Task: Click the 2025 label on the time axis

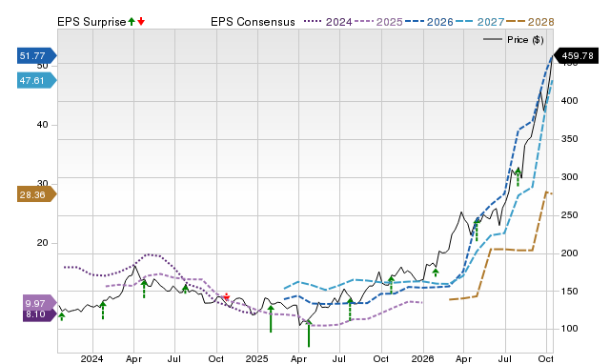Action: coord(256,358)
